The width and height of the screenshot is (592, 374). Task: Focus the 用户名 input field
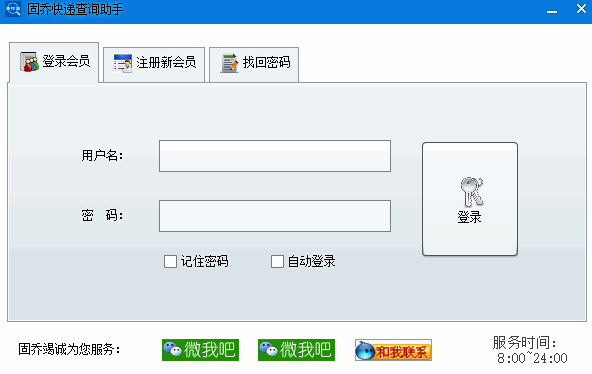pyautogui.click(x=275, y=156)
